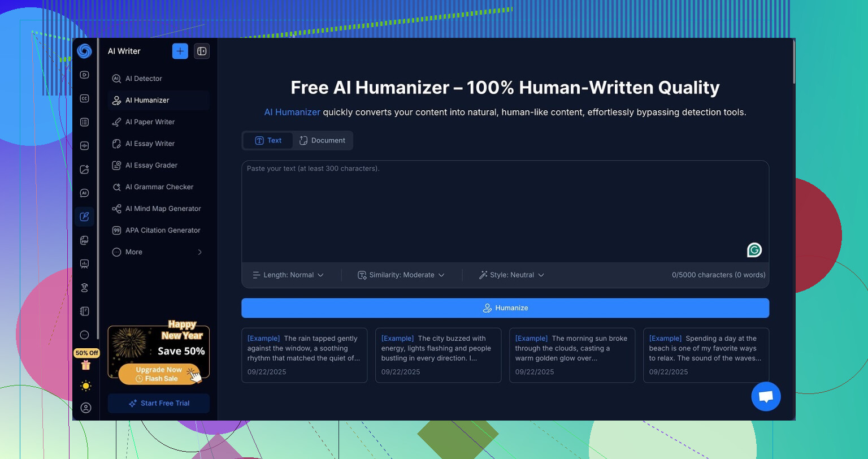Image resolution: width=868 pixels, height=459 pixels.
Task: Click the Grammarly icon in text box
Action: pyautogui.click(x=754, y=250)
